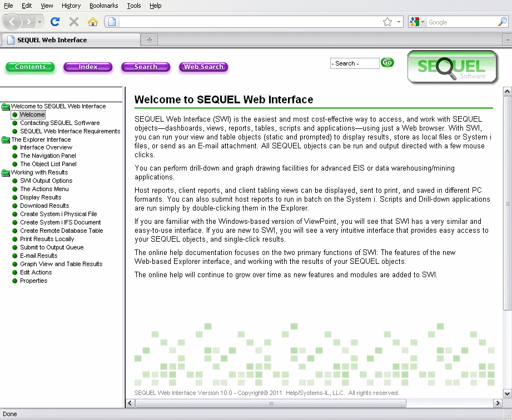This screenshot has width=512, height=420.
Task: Open a new tab with plus button
Action: 149,40
